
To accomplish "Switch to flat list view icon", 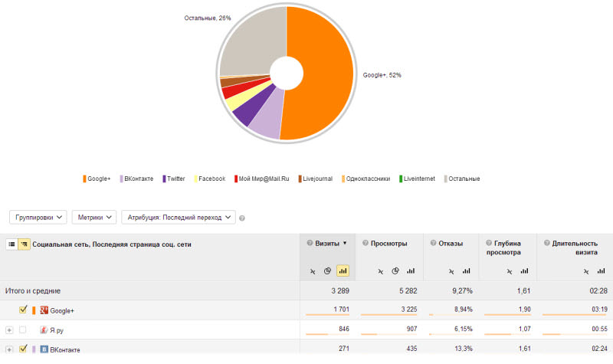I will [11, 244].
